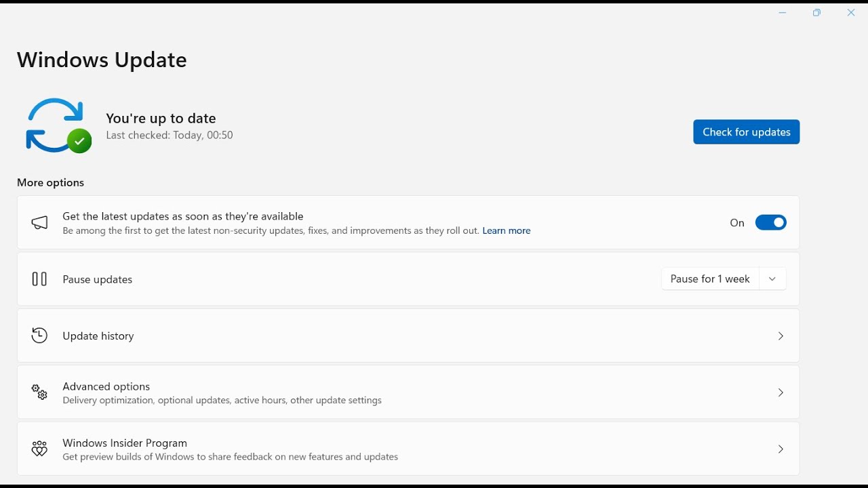Click the Pause updates row label
The image size is (868, 488).
tap(98, 279)
